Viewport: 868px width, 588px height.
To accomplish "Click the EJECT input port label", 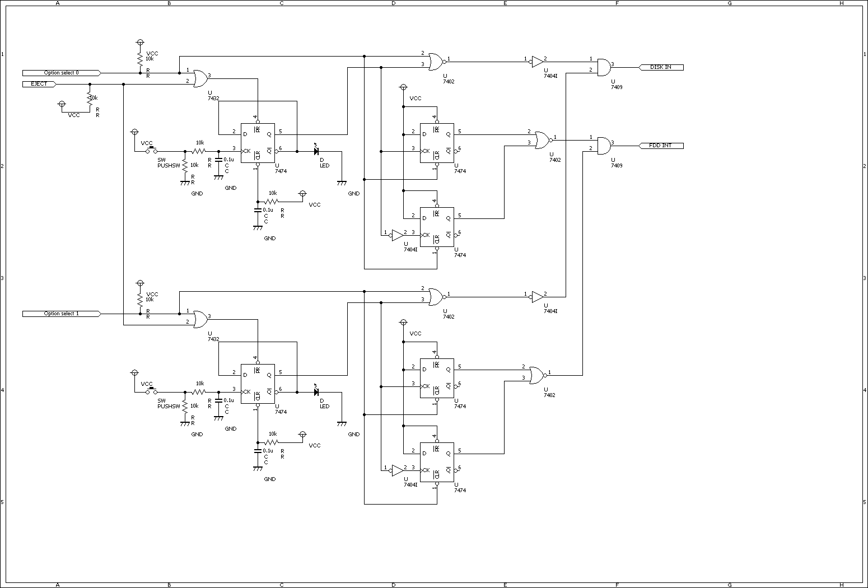I will tap(39, 84).
